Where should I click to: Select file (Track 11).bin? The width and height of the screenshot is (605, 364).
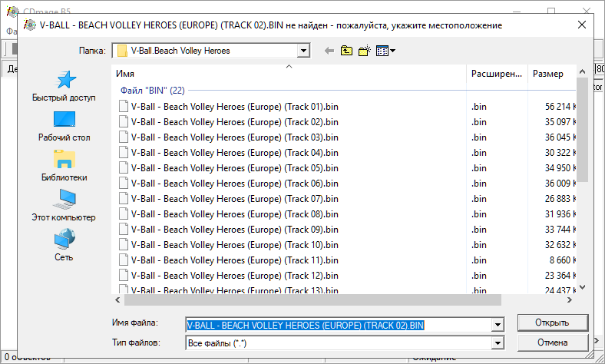[x=235, y=260]
